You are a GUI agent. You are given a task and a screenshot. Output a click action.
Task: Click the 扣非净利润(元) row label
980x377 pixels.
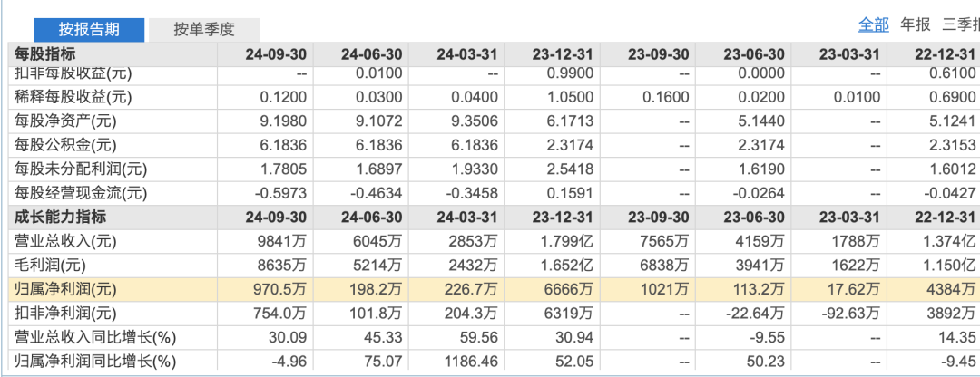click(65, 314)
